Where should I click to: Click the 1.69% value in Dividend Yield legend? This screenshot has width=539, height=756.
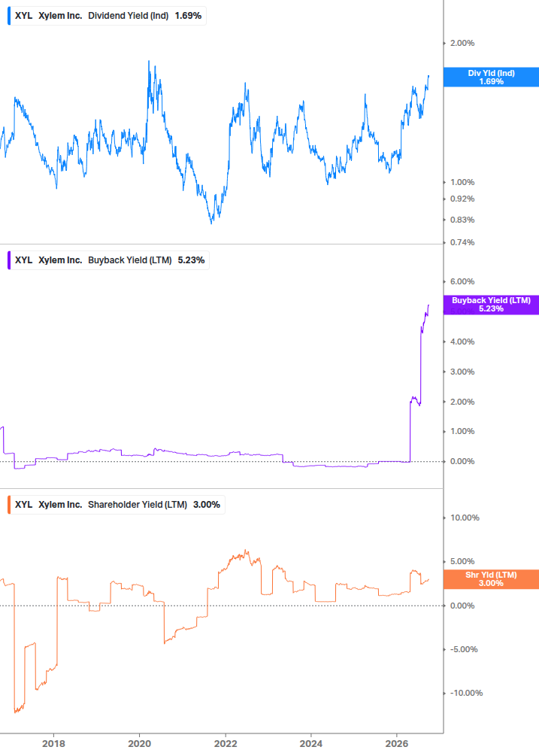[188, 16]
